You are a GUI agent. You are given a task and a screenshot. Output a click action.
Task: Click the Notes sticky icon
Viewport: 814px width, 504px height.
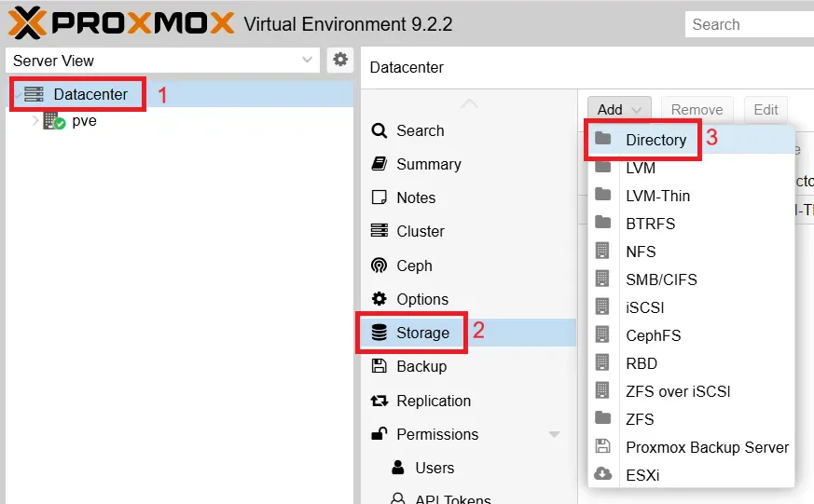(379, 198)
